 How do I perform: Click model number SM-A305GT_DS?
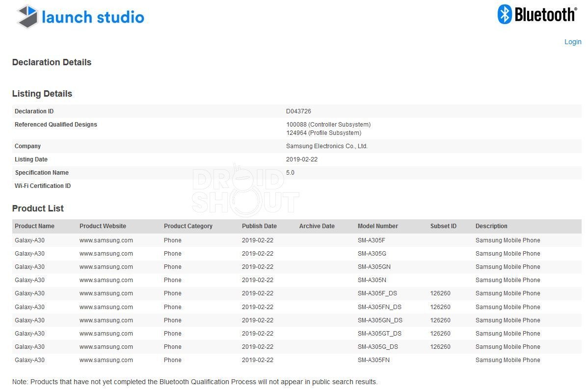[379, 334]
